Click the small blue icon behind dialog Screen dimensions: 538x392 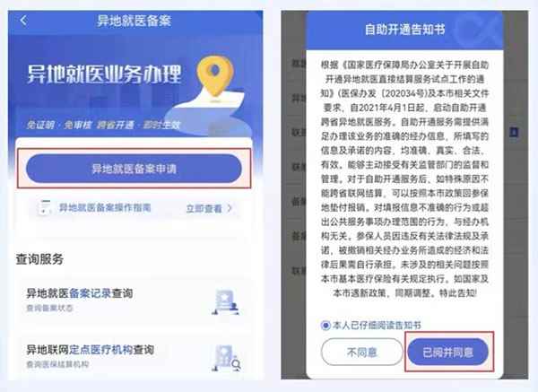pos(513,133)
